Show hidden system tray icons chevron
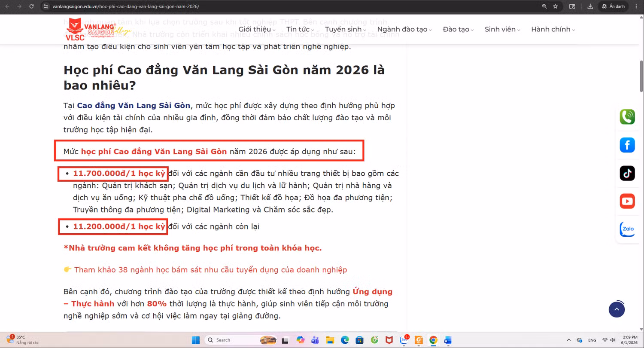This screenshot has height=348, width=644. click(x=569, y=340)
